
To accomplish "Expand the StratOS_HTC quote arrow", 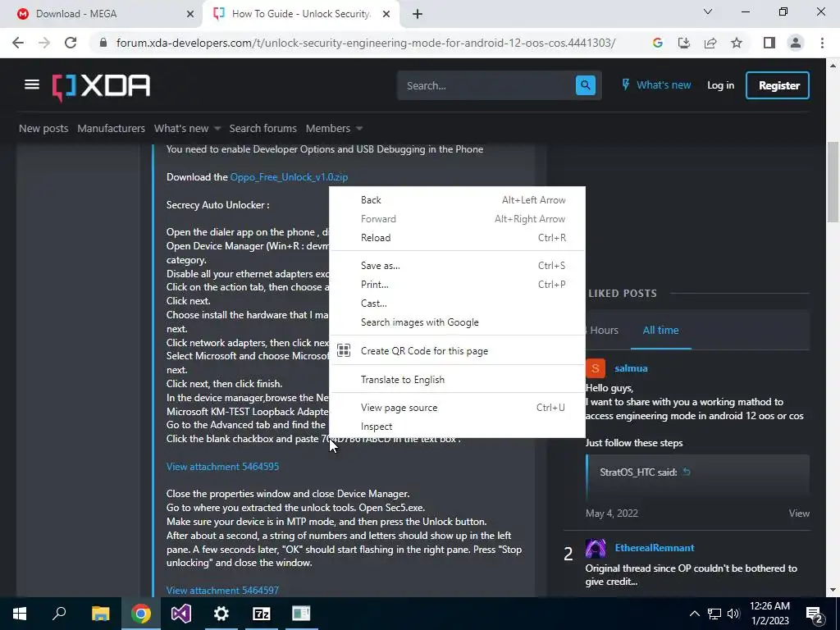I will pos(687,472).
